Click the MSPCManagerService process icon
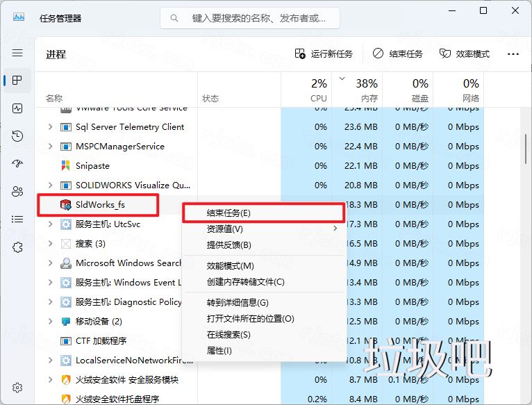The width and height of the screenshot is (532, 405). coord(65,147)
